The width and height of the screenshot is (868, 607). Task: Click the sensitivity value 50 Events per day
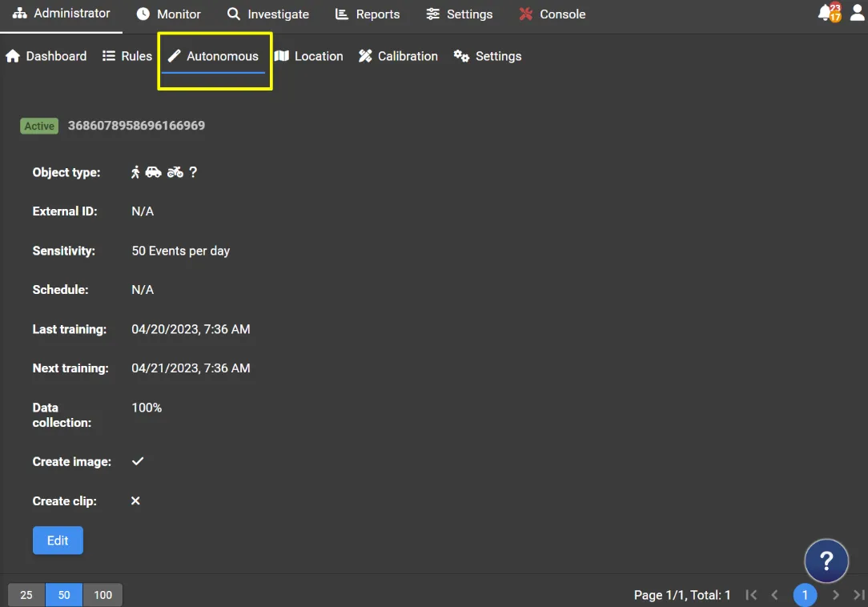click(x=180, y=251)
